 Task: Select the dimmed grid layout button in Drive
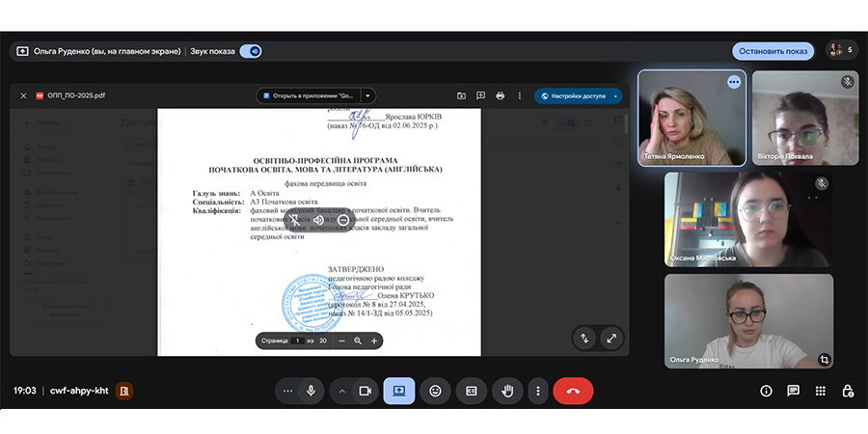tap(567, 122)
